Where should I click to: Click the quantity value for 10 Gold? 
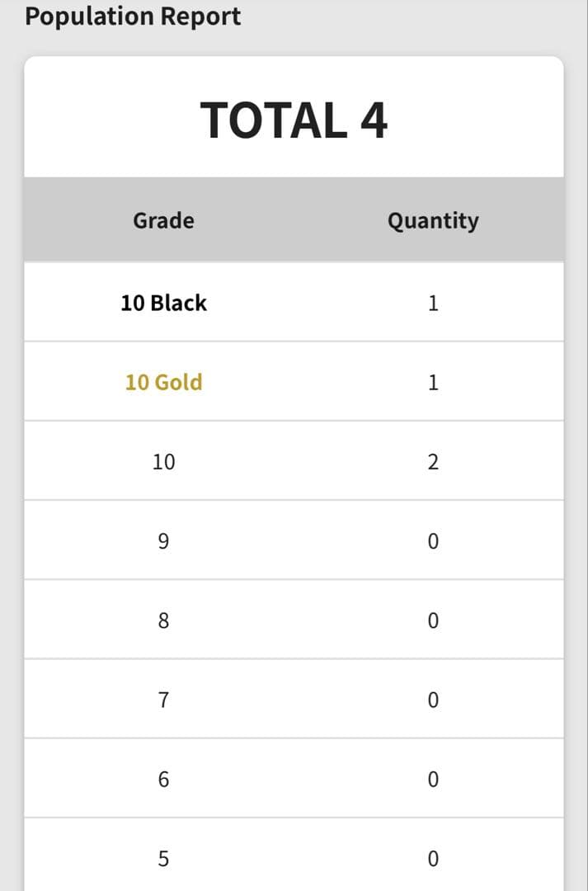433,382
